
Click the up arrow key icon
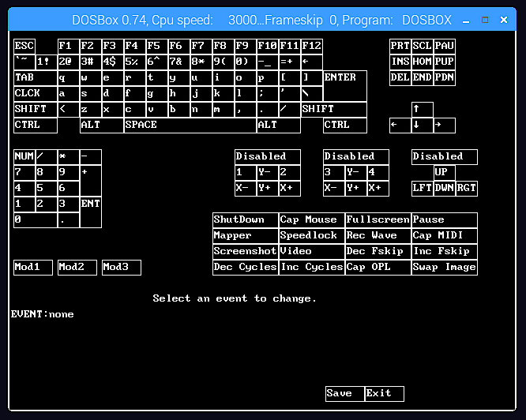coord(423,110)
